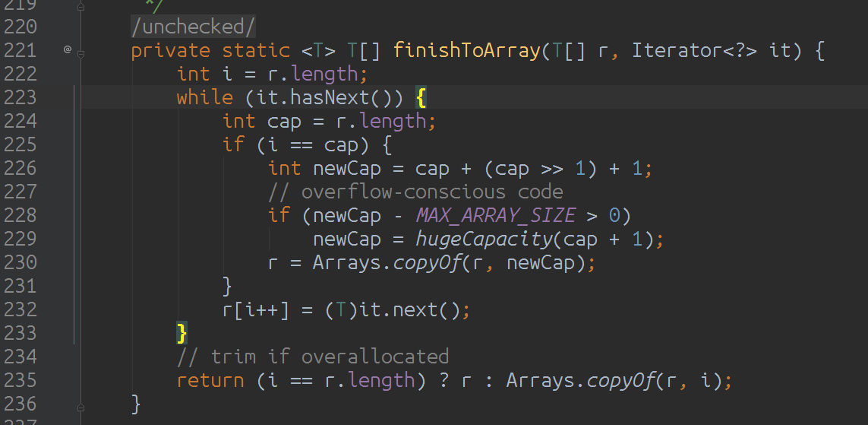
Task: Click the 'return' keyword on line 235
Action: pyautogui.click(x=210, y=381)
